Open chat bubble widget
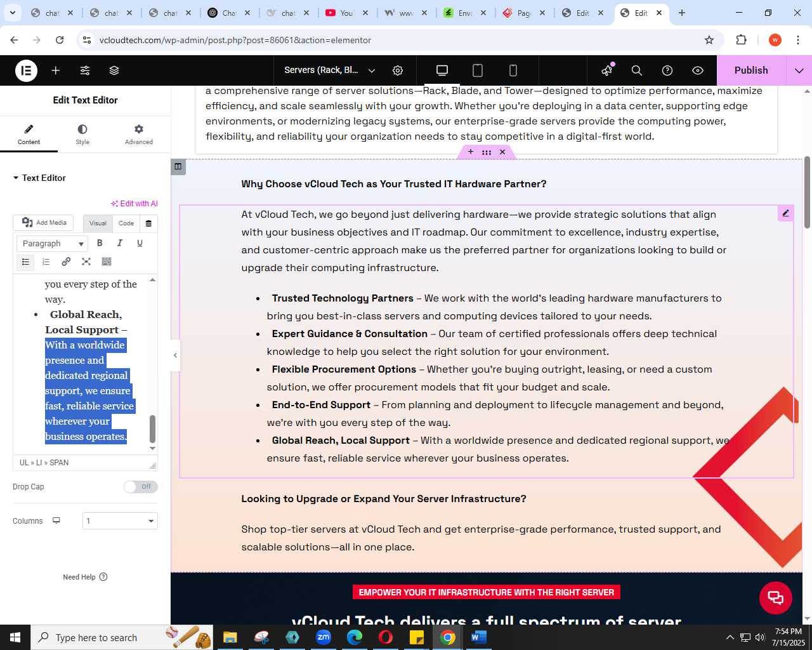Viewport: 812px width, 650px height. point(776,598)
